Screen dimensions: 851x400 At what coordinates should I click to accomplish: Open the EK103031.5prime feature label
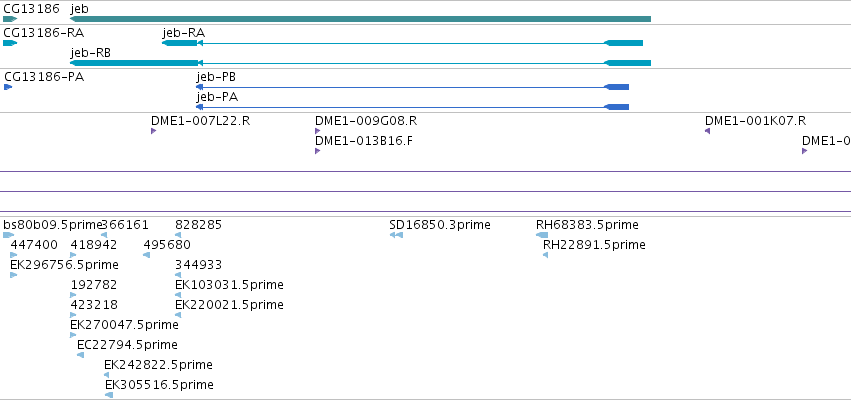pyautogui.click(x=229, y=285)
